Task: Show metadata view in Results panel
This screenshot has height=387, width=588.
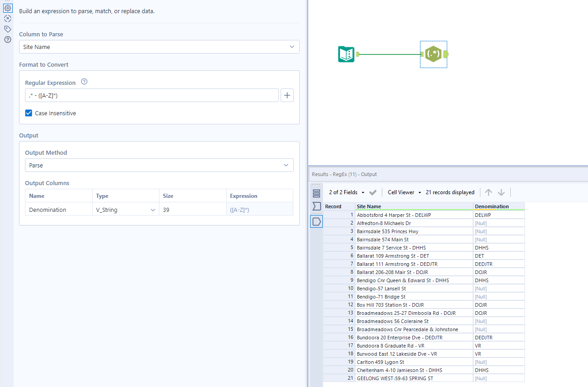Action: tap(316, 193)
